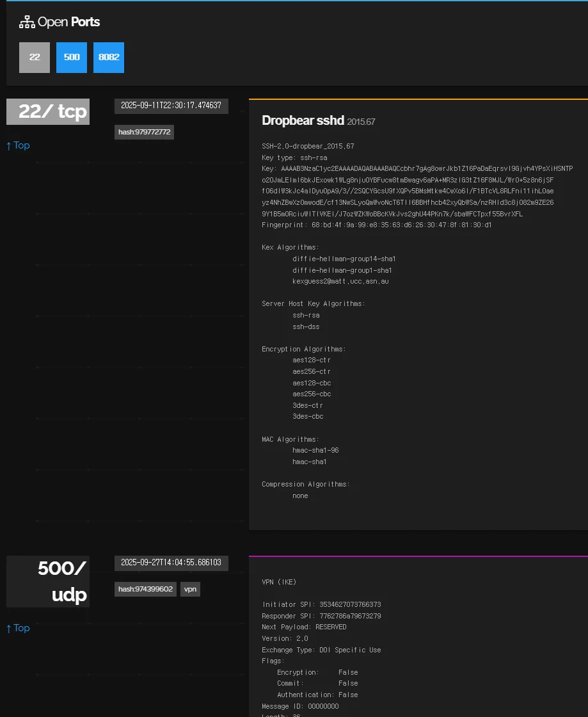Click the VPN (IKE) heading

(x=279, y=582)
